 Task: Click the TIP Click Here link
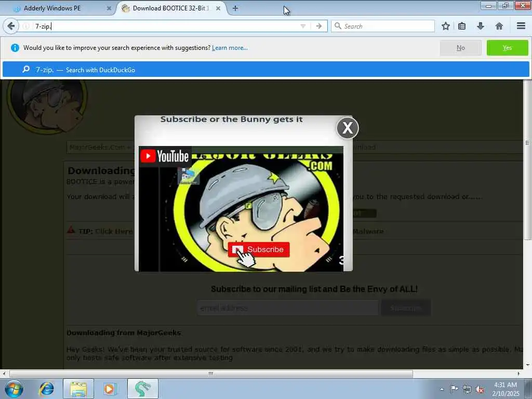[x=114, y=231]
